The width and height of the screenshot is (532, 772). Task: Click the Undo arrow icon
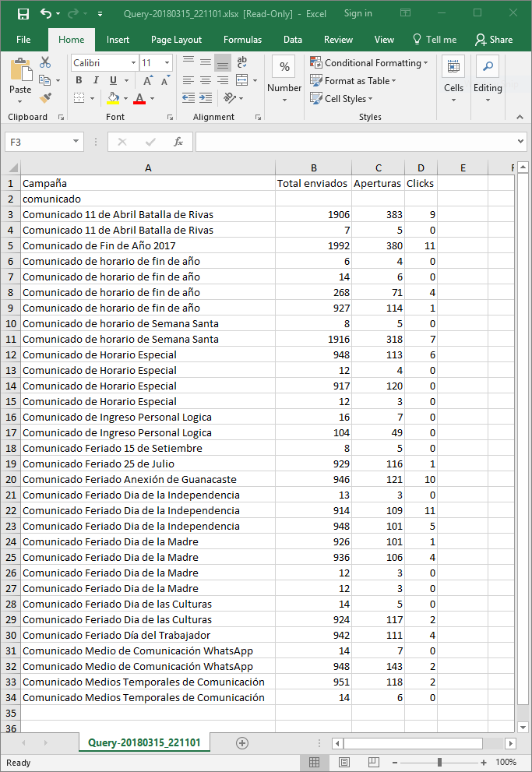pyautogui.click(x=46, y=14)
